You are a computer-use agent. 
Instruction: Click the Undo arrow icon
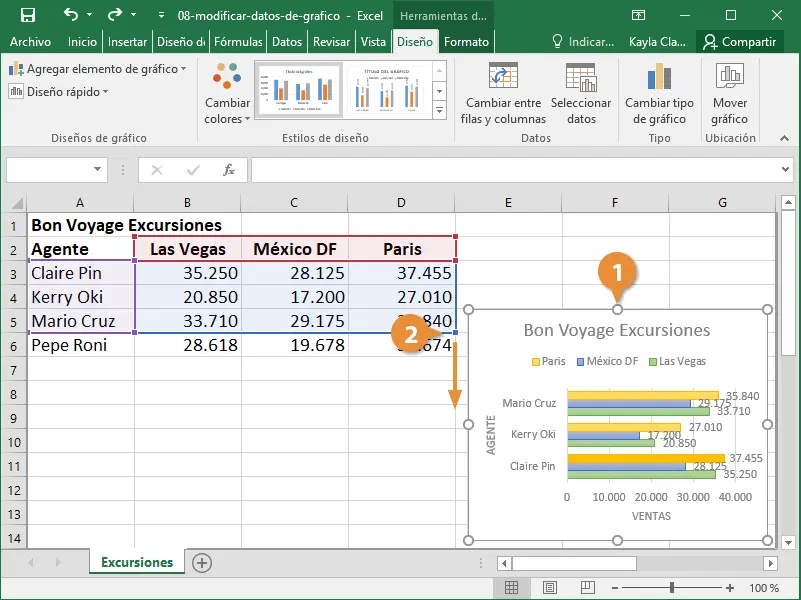[72, 15]
